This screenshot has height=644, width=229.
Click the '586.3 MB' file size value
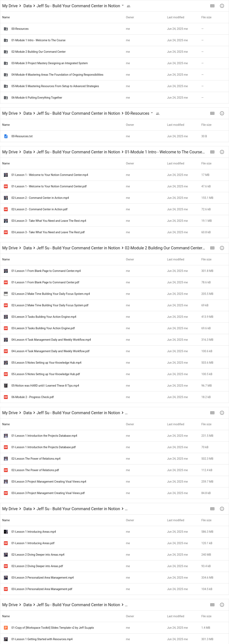(207, 532)
